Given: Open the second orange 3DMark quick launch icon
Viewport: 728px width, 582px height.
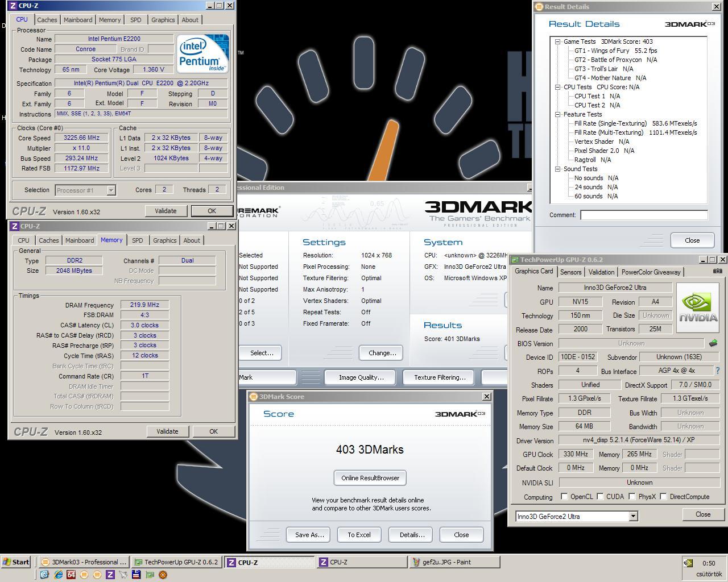Looking at the screenshot, I should click(97, 575).
